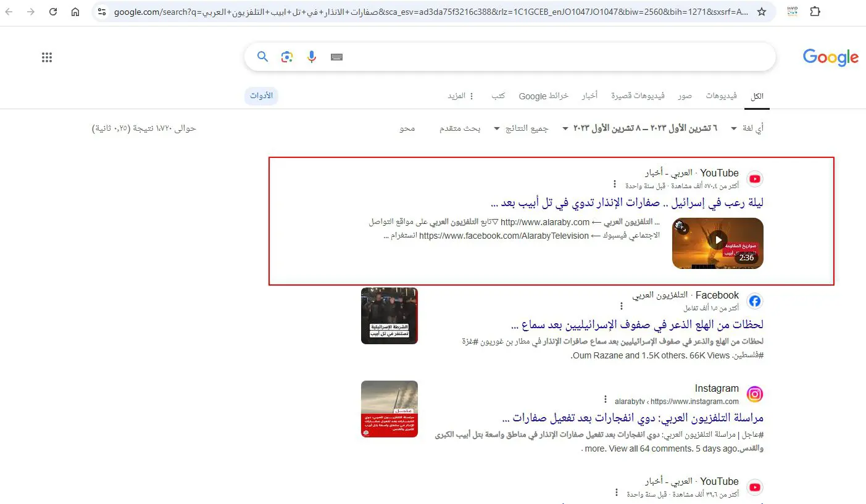866x504 pixels.
Task: Expand the any language dropdown
Action: pyautogui.click(x=746, y=128)
